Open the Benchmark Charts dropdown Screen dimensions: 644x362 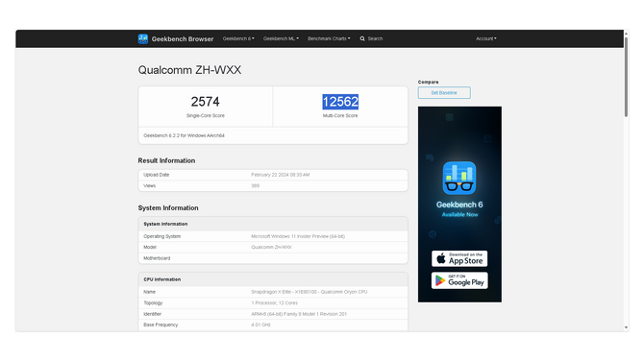click(329, 38)
